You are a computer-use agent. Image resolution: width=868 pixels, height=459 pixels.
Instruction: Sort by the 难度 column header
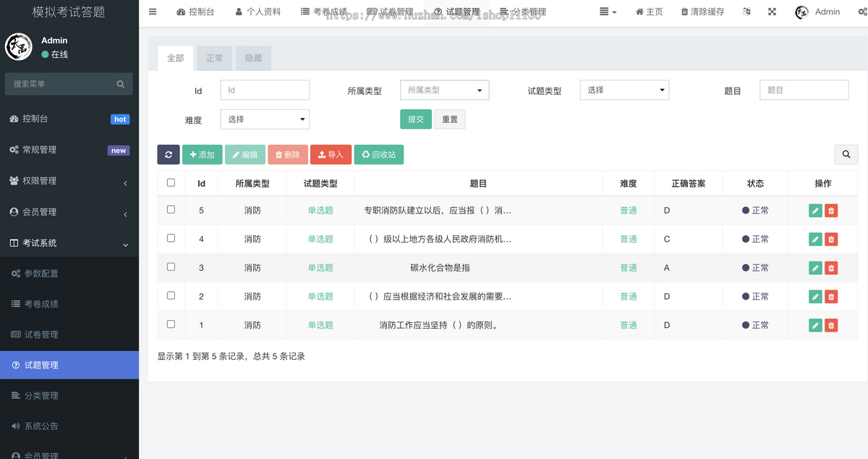(629, 184)
